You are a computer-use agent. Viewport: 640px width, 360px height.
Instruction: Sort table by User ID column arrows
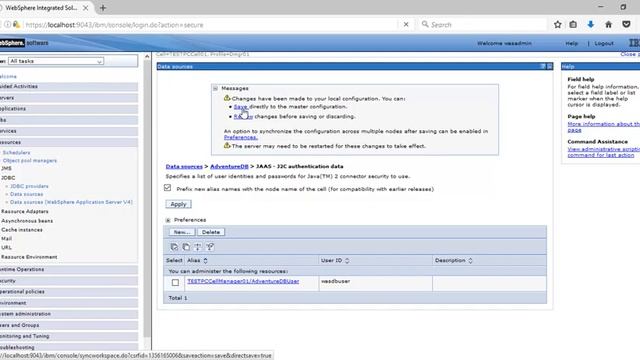point(347,260)
